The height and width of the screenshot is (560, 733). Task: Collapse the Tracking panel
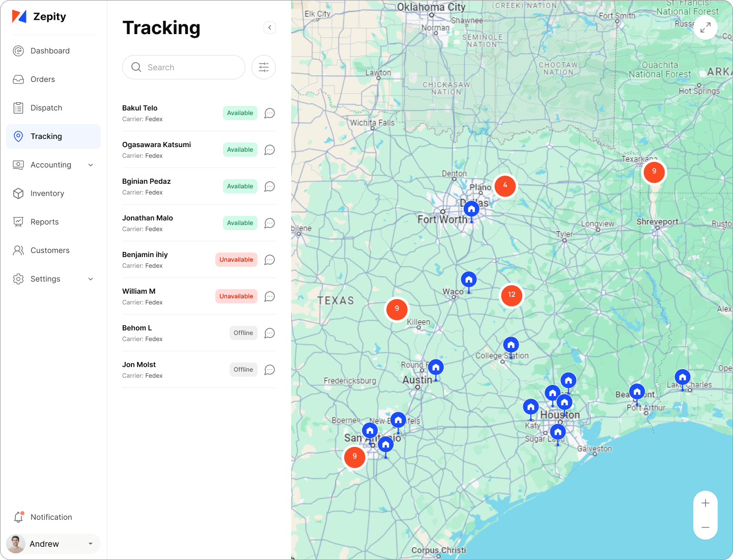click(x=270, y=27)
